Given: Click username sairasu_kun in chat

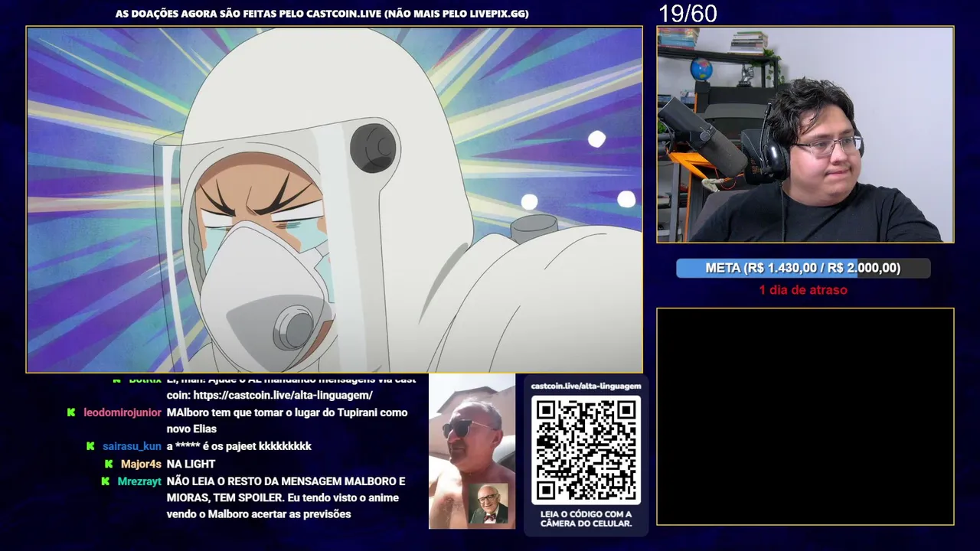Looking at the screenshot, I should point(132,446).
